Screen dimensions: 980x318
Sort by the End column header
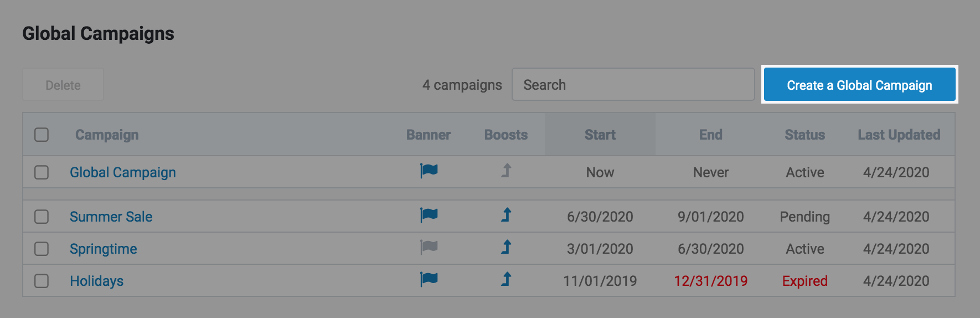click(x=710, y=135)
